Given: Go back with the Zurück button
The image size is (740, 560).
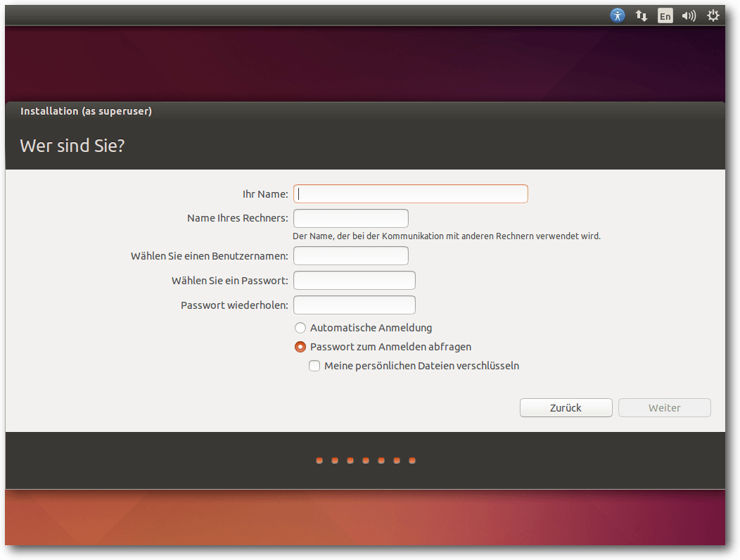Looking at the screenshot, I should click(566, 408).
